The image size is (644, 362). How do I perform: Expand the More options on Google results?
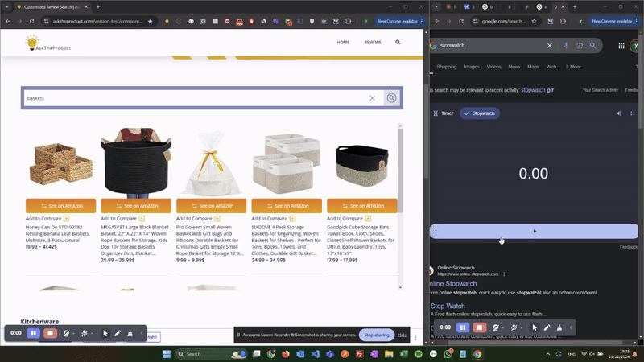point(573,67)
